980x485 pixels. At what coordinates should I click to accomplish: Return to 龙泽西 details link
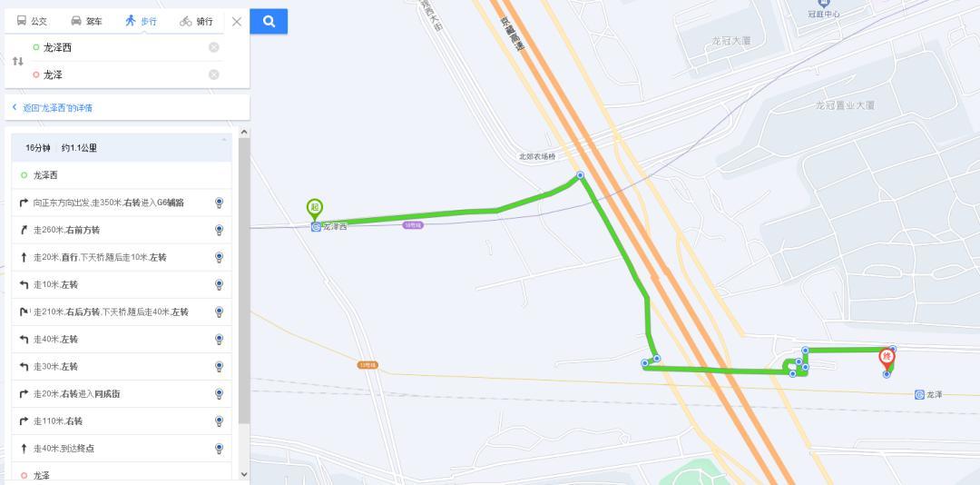53,108
